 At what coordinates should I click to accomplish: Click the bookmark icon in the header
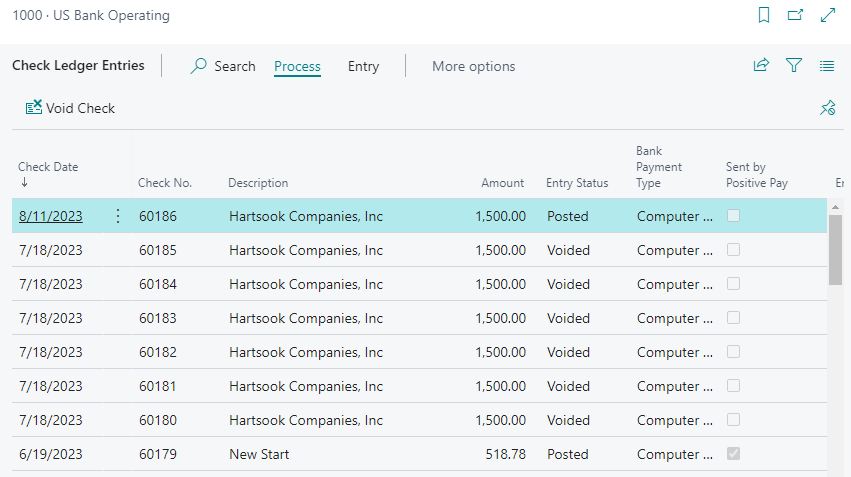pos(764,15)
